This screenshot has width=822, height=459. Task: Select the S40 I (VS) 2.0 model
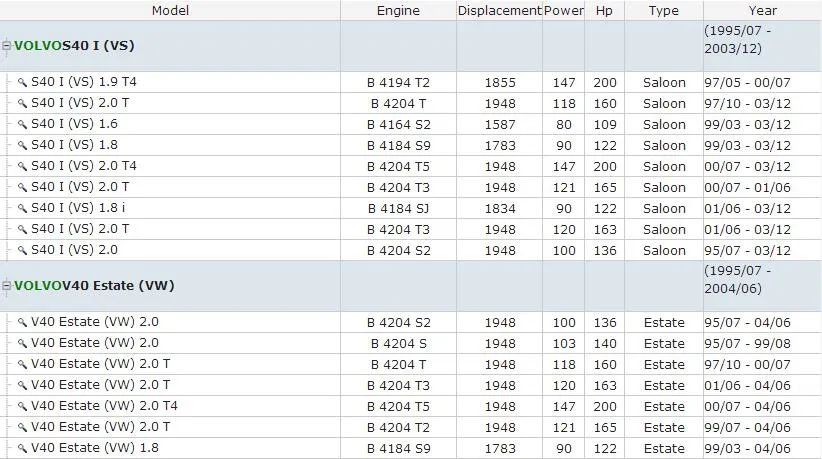(74, 249)
